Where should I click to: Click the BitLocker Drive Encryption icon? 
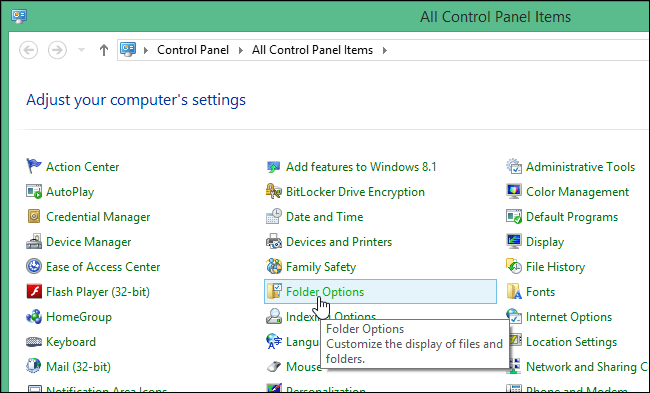[x=274, y=192]
